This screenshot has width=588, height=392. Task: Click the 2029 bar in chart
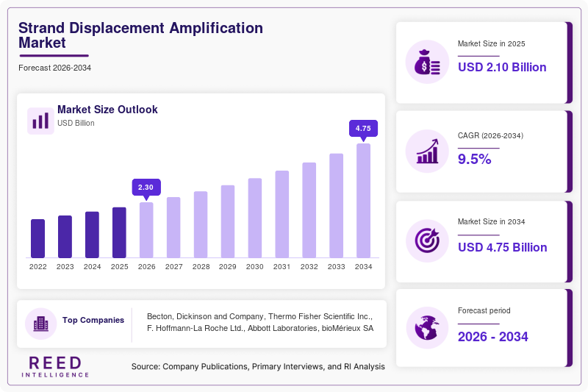[228, 221]
